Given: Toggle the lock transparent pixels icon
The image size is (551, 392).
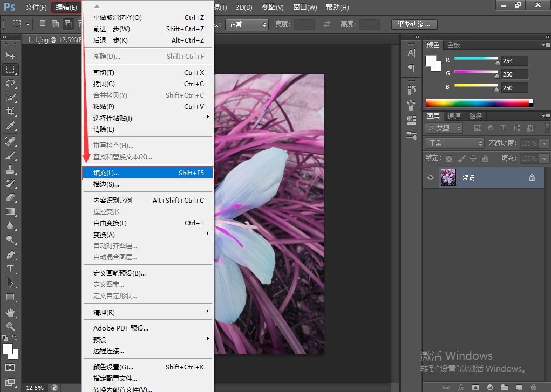Looking at the screenshot, I should coord(449,159).
